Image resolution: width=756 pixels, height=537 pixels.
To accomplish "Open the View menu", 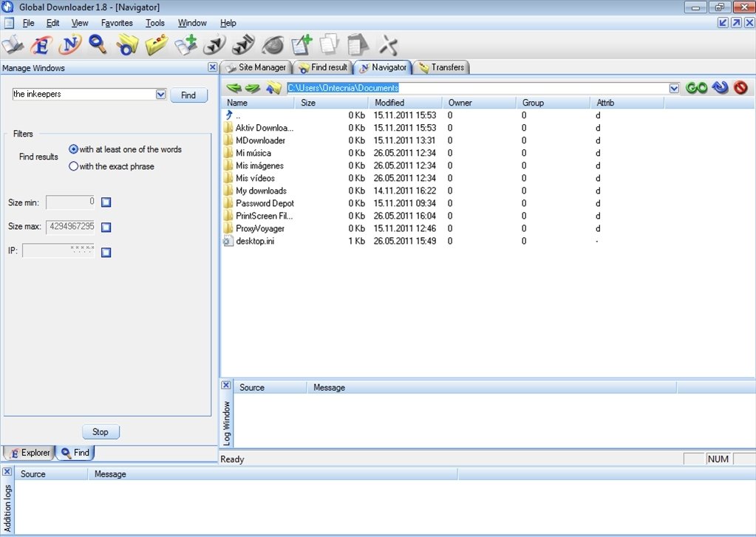I will tap(80, 23).
